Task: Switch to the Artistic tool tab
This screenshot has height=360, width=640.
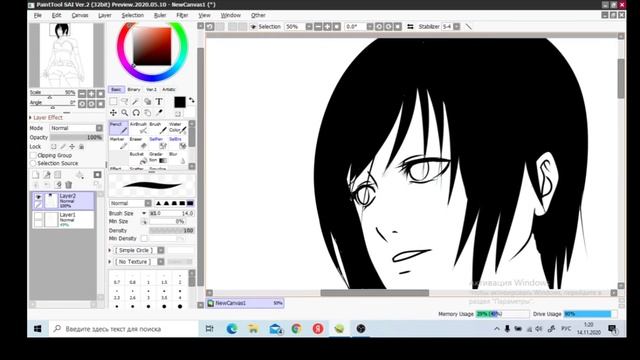Action: click(x=169, y=89)
